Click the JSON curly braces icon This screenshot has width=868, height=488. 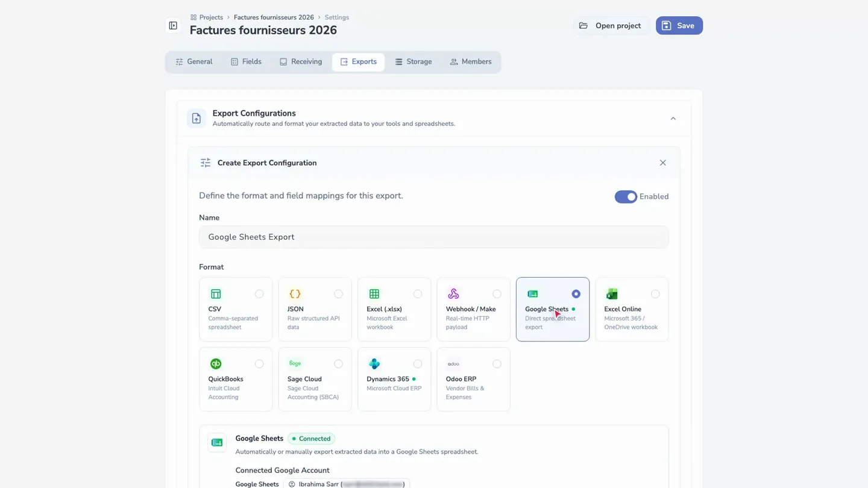pyautogui.click(x=295, y=294)
